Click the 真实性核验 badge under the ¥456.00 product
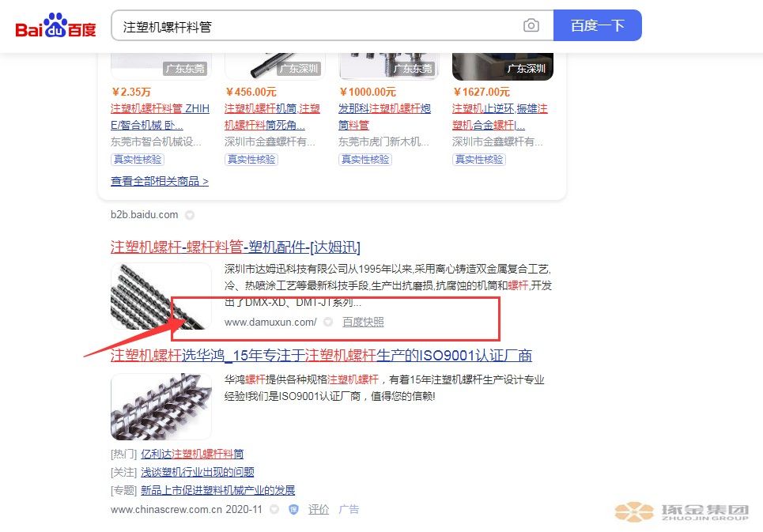Screen dimensions: 763x532 click(251, 160)
